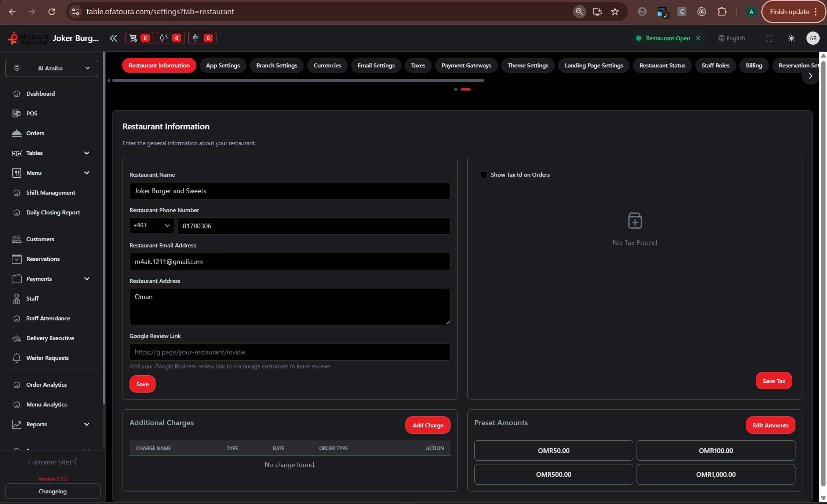Click the horizontal tabs scrollbar
This screenshot has height=504, width=827.
pos(298,80)
